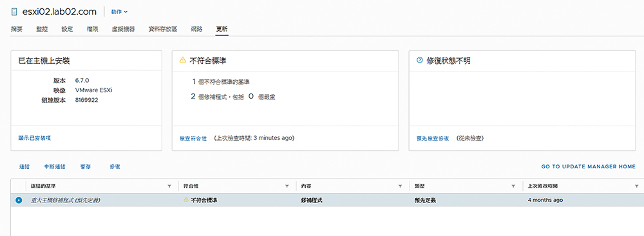The width and height of the screenshot is (644, 236).
Task: Click the VMware ESXi image value
Action: [x=93, y=90]
